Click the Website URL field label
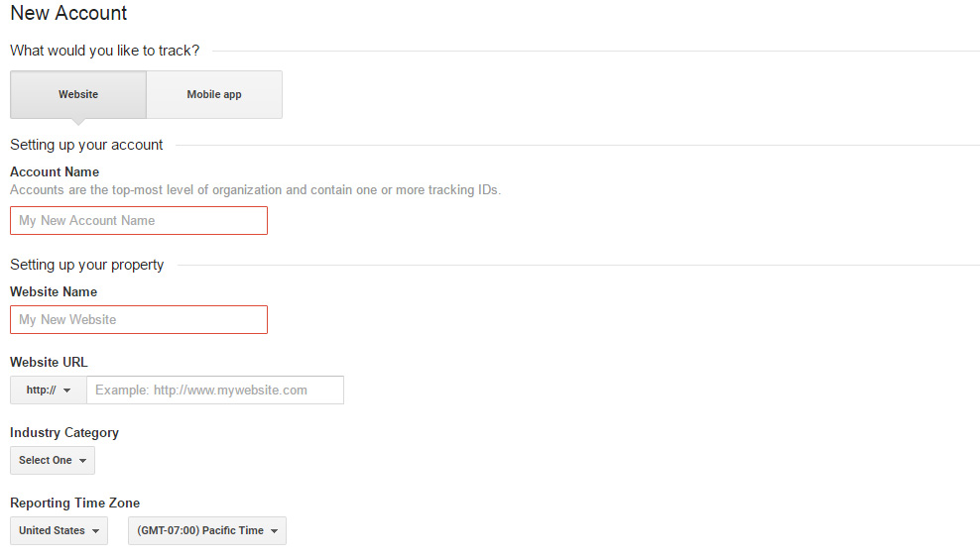Screen dimensions: 980x560 [49, 363]
